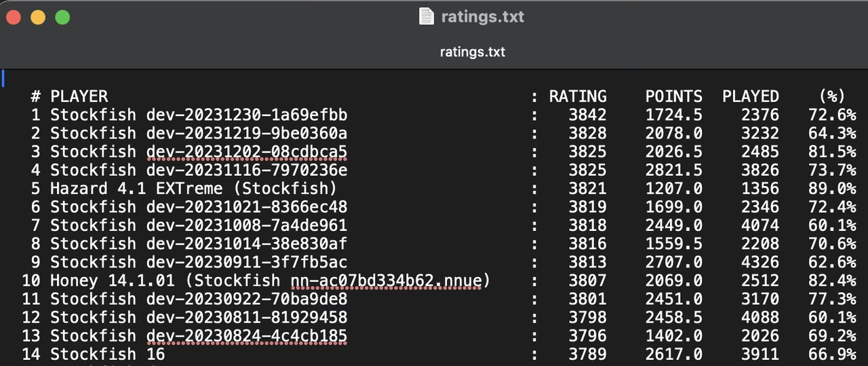Click Stockfish dev-20230811-81929458 entry
The height and width of the screenshot is (366, 868).
[199, 316]
